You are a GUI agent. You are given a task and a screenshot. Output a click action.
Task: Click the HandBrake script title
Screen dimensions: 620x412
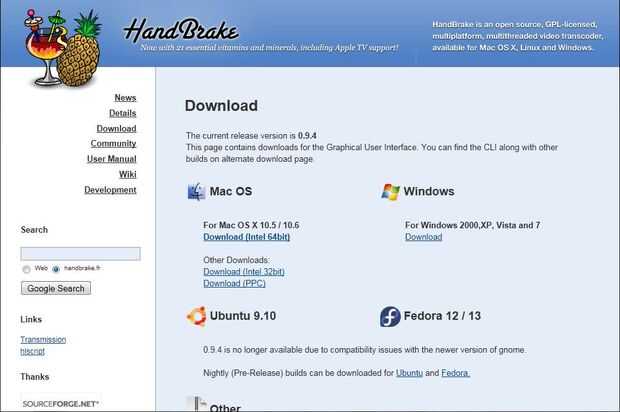tap(181, 30)
